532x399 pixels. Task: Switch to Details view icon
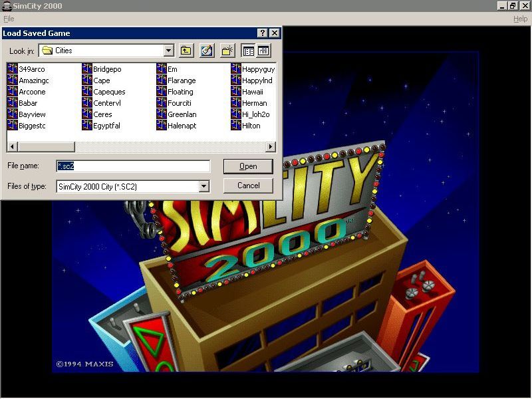click(x=263, y=51)
